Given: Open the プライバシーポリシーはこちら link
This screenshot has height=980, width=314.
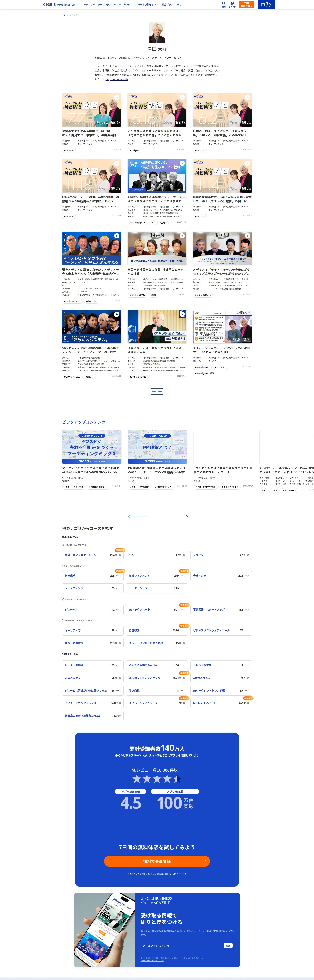Looking at the screenshot, I should 152,961.
